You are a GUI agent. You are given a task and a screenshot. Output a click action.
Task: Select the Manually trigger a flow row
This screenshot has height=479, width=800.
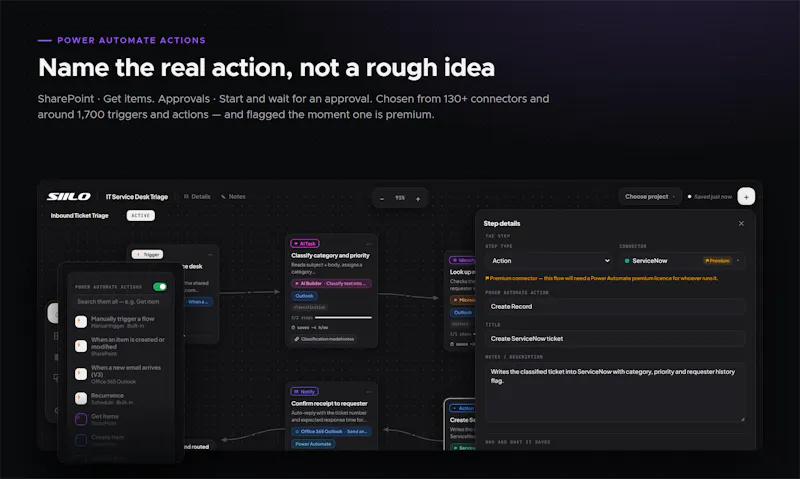121,322
